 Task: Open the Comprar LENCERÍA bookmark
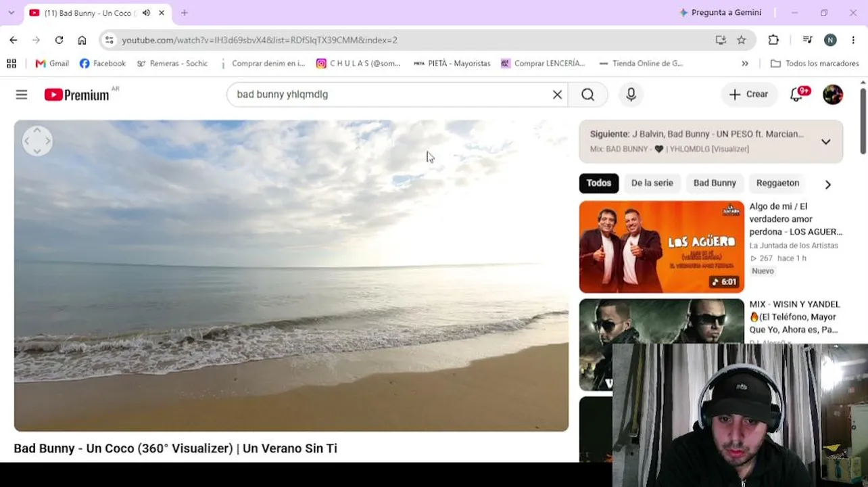coord(543,64)
